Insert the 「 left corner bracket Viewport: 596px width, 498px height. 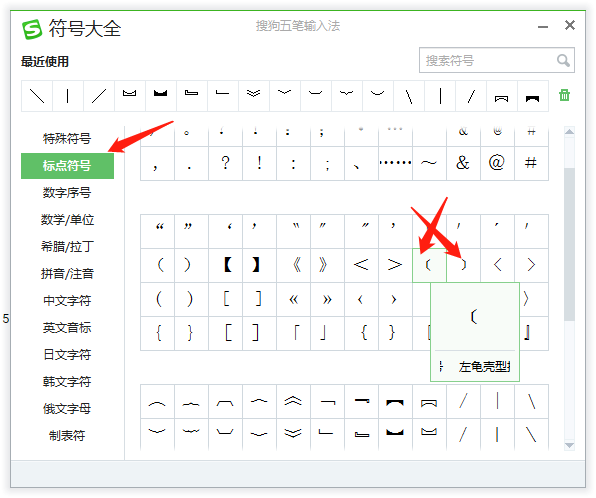click(293, 333)
